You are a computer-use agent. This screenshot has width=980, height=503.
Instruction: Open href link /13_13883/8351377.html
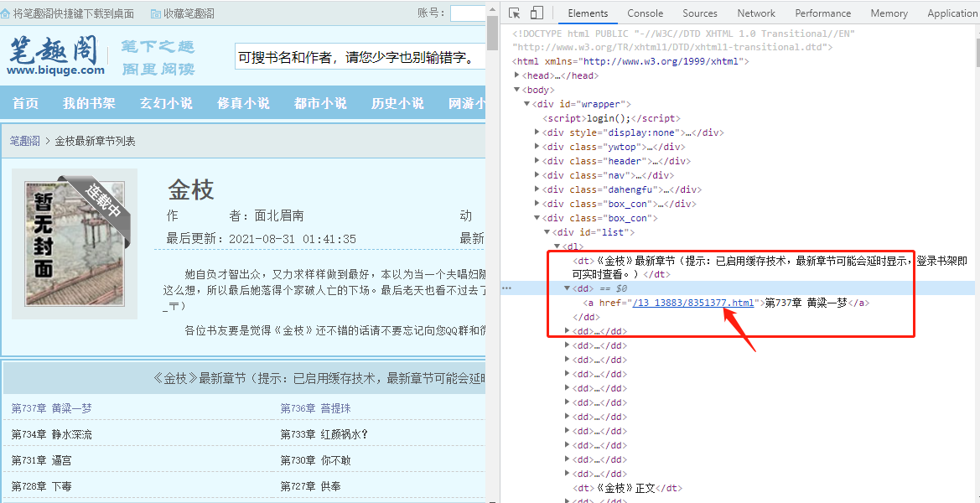coord(693,303)
